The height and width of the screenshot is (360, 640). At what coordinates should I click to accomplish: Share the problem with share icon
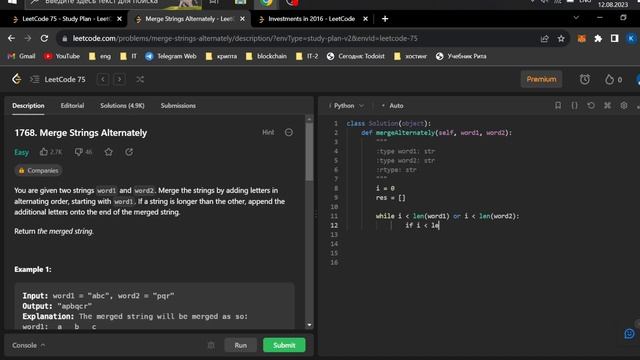pos(129,152)
